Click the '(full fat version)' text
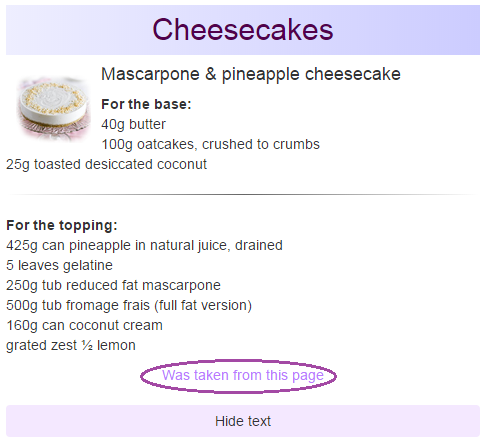 coord(203,305)
